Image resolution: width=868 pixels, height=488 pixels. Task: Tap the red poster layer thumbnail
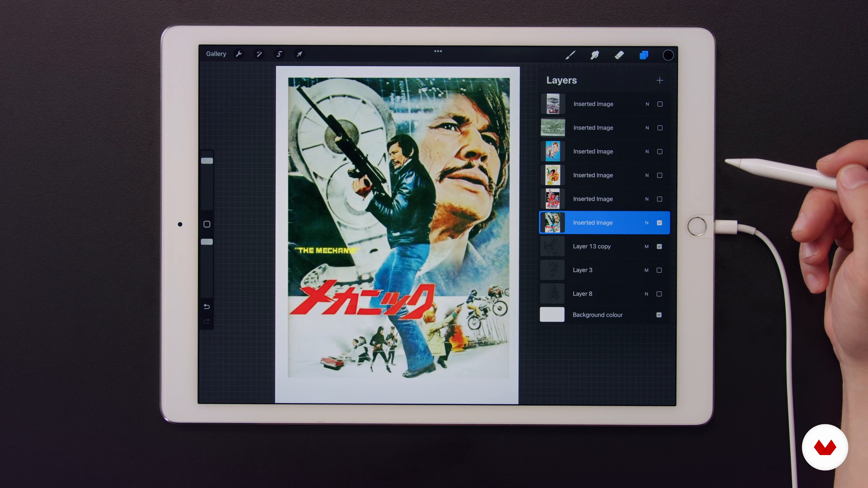pos(553,199)
